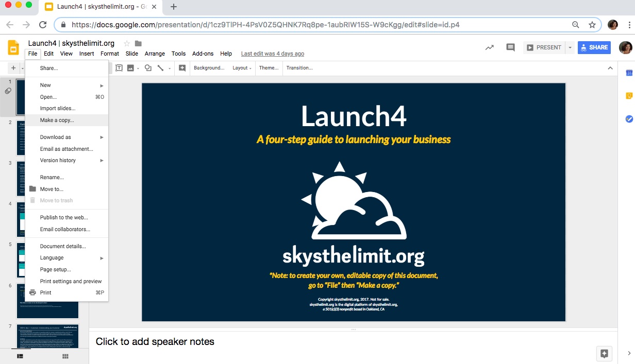Expand the Version history submenu

(x=67, y=161)
